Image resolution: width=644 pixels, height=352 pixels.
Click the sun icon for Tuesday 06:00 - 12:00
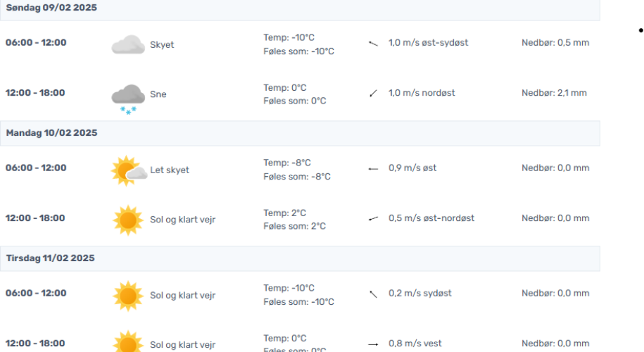click(128, 296)
